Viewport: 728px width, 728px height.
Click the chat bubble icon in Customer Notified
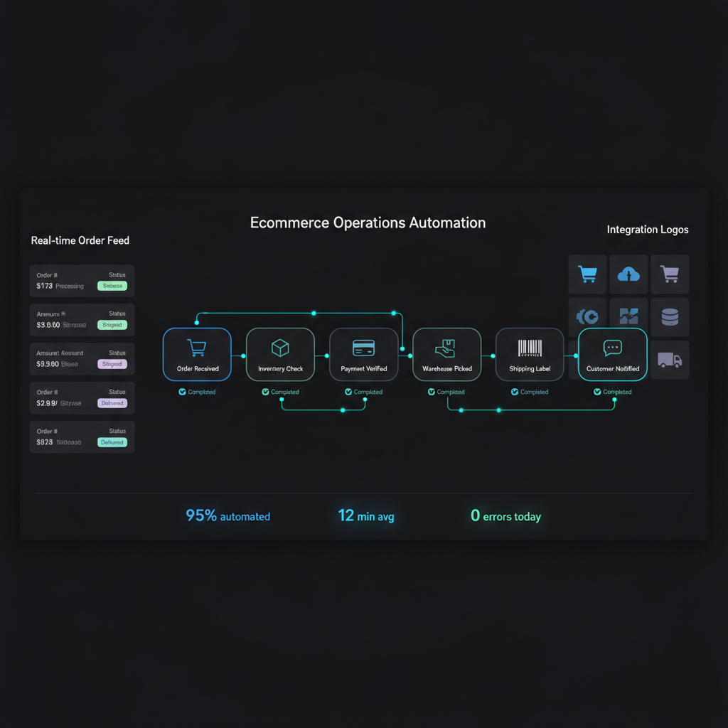tap(612, 348)
